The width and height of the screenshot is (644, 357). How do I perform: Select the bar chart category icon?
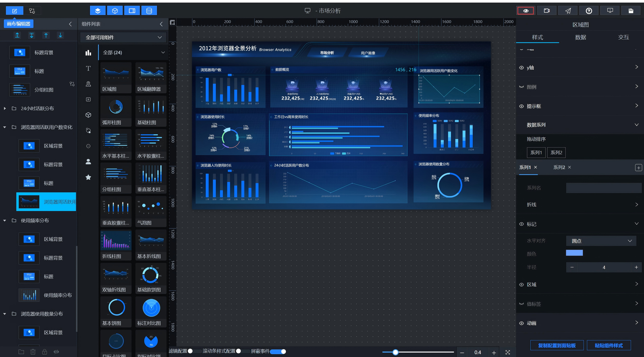click(x=88, y=53)
